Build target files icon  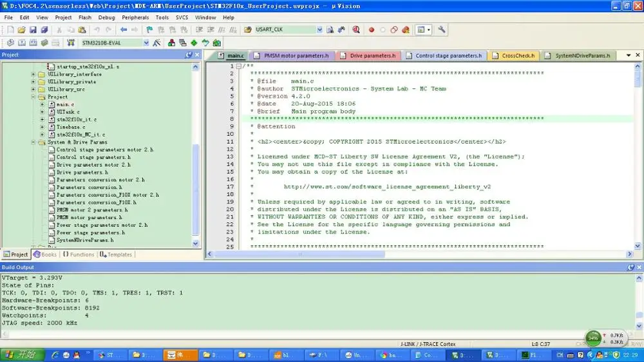click(22, 43)
